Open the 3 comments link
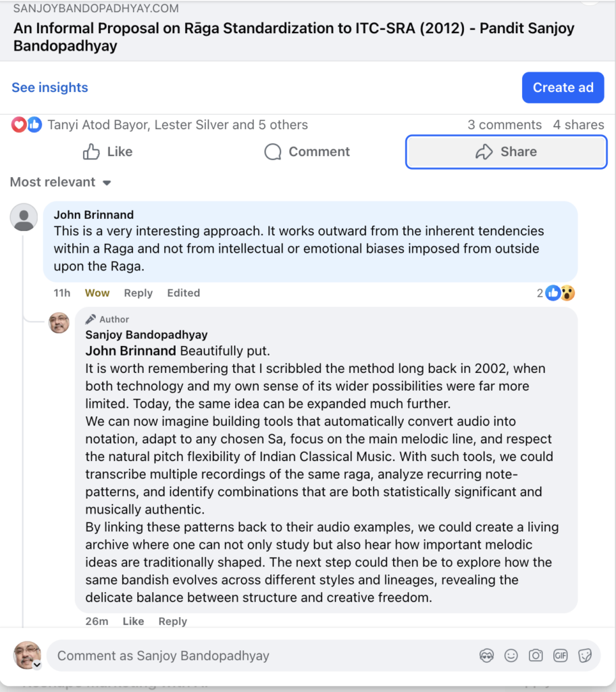Image resolution: width=616 pixels, height=692 pixels. click(505, 125)
